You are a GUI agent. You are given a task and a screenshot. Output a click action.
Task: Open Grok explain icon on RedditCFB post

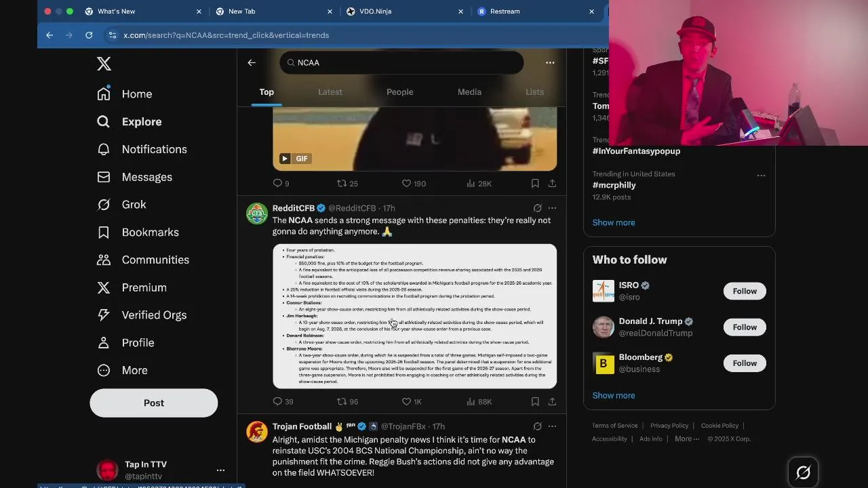[x=537, y=208]
